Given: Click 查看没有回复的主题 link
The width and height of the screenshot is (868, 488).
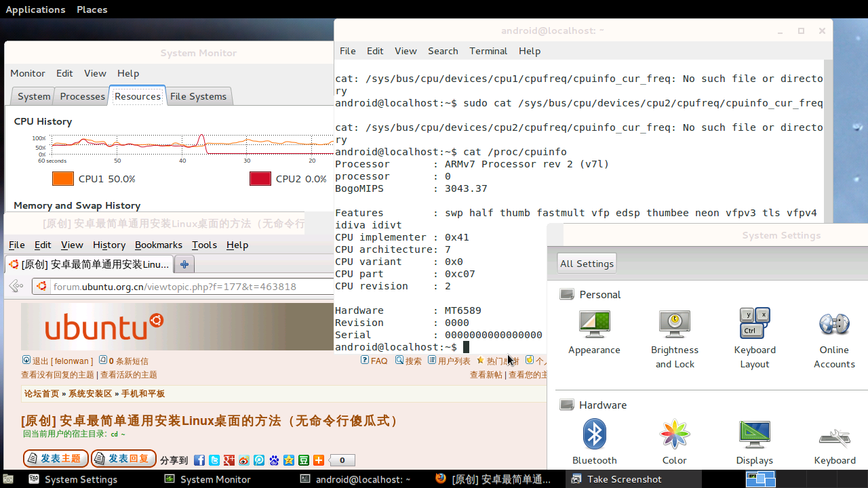Looking at the screenshot, I should tap(58, 375).
